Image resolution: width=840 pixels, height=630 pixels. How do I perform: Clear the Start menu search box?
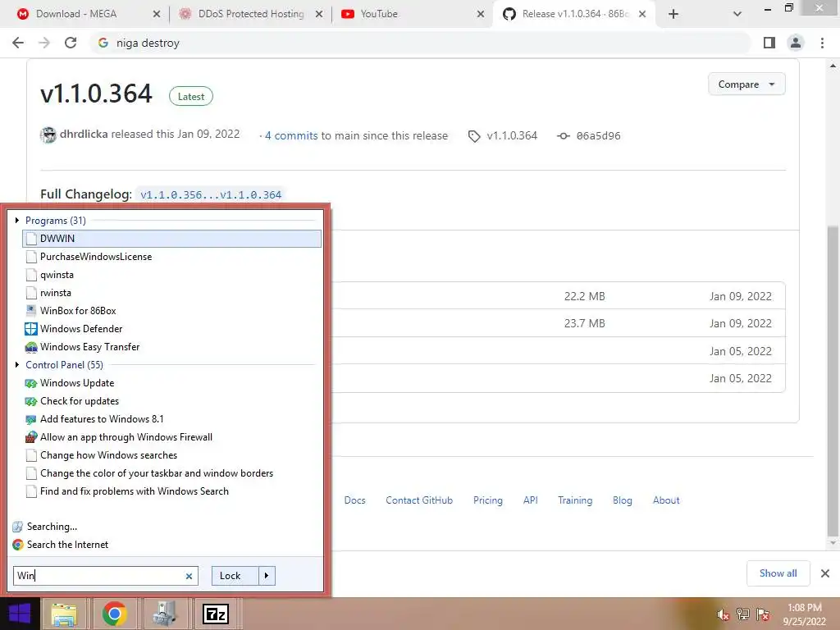coord(189,576)
